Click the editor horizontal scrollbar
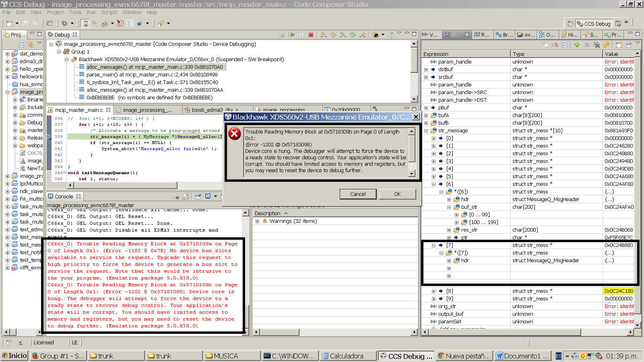 pos(125,185)
